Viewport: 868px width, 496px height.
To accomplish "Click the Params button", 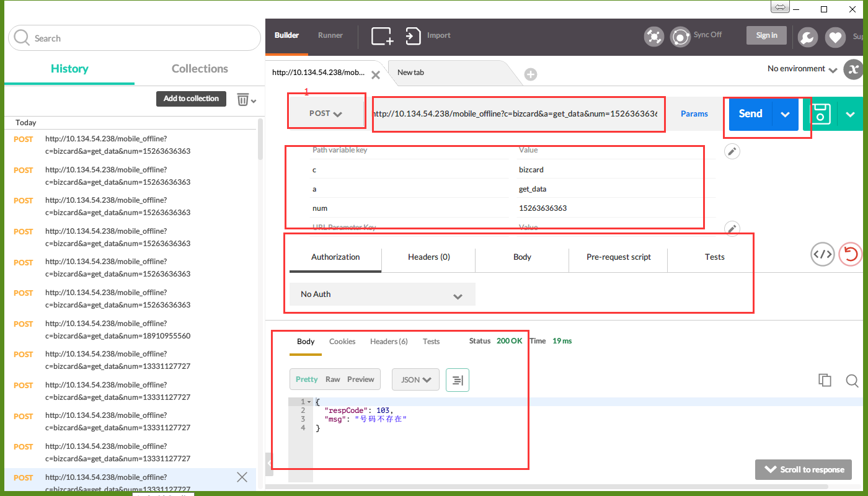I will click(x=694, y=114).
